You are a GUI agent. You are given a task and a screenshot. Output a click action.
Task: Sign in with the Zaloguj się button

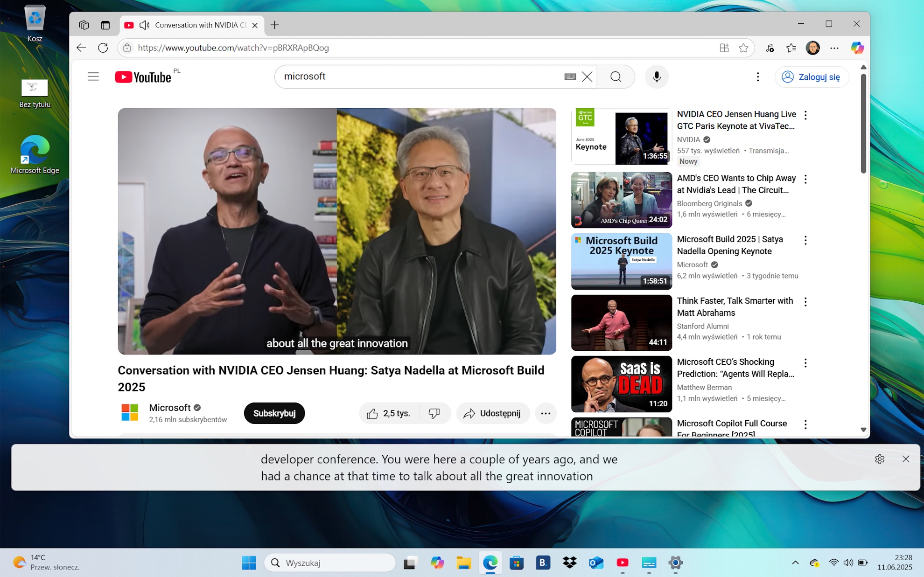812,76
